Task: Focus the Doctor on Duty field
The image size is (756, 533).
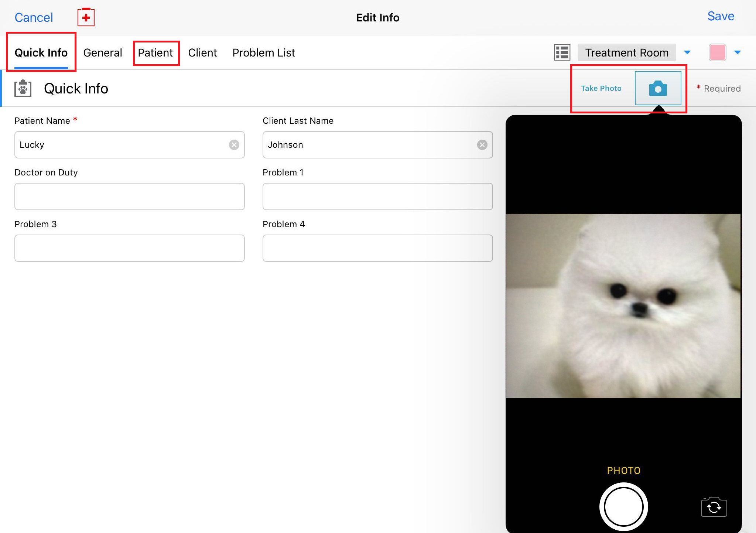Action: (129, 197)
